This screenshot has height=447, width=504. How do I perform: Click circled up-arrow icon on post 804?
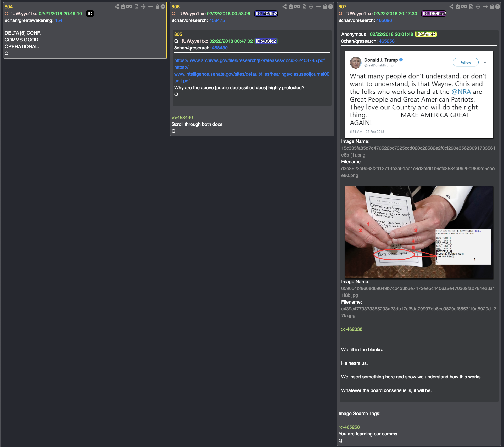click(x=163, y=7)
